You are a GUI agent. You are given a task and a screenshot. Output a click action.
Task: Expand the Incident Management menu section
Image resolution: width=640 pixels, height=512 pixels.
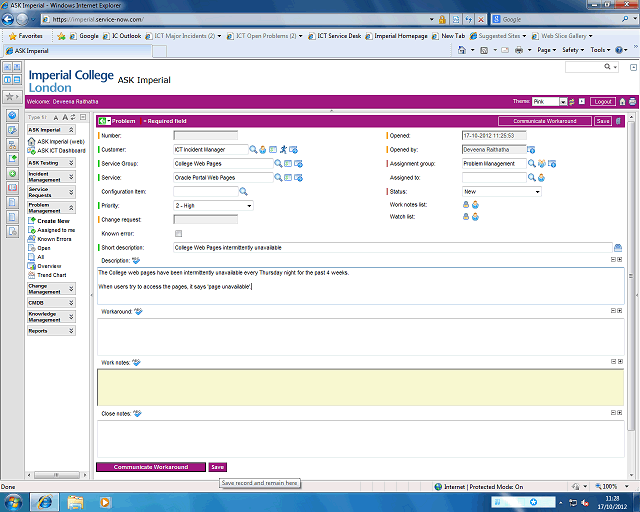71,176
